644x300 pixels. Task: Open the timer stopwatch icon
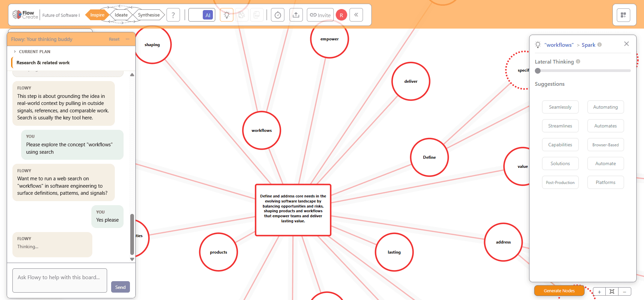[x=278, y=15]
